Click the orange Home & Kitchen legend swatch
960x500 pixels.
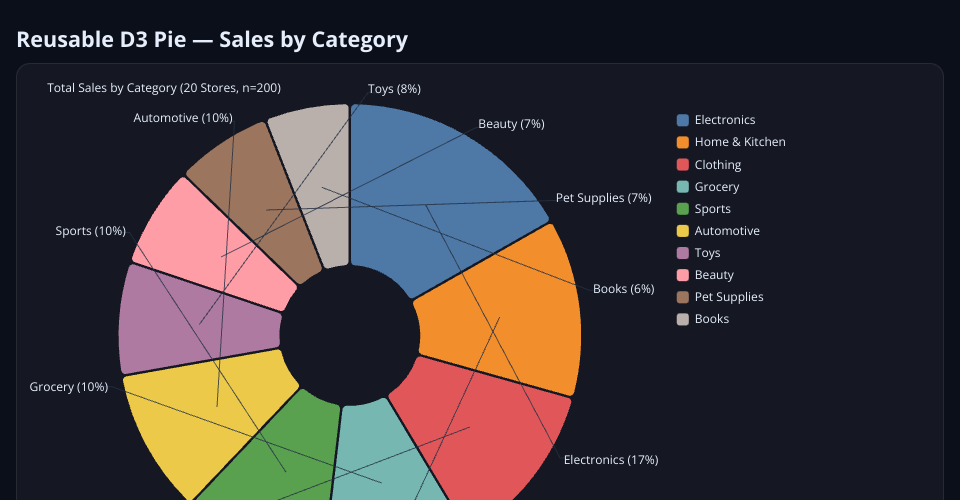point(683,142)
